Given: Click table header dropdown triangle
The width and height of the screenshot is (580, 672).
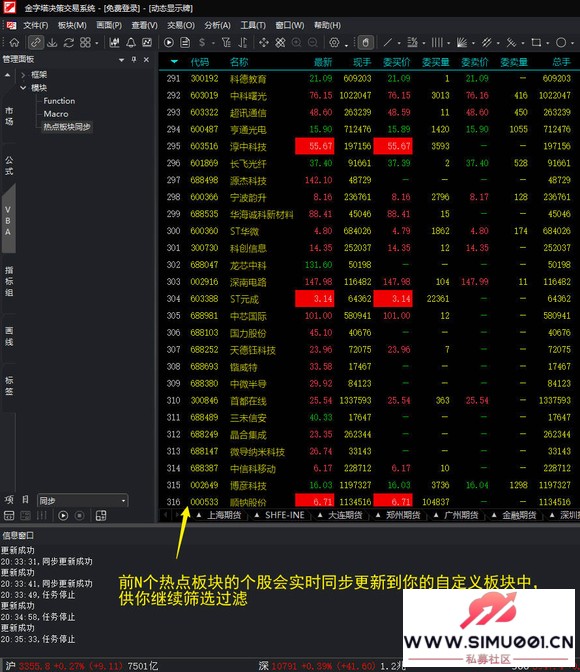Looking at the screenshot, I should coord(174,62).
